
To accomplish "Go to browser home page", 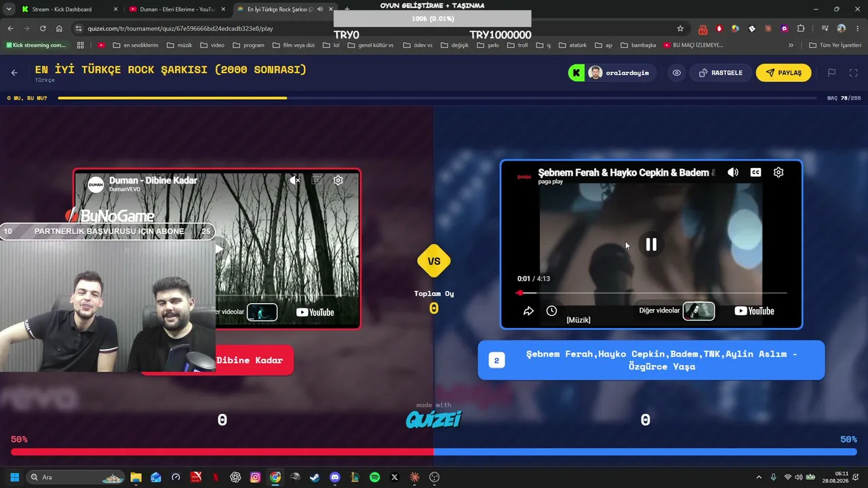I will click(x=59, y=28).
